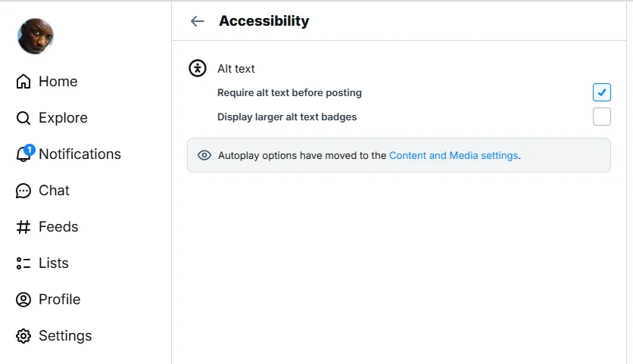This screenshot has height=364, width=633.
Task: Click the Settings gear icon
Action: click(23, 336)
